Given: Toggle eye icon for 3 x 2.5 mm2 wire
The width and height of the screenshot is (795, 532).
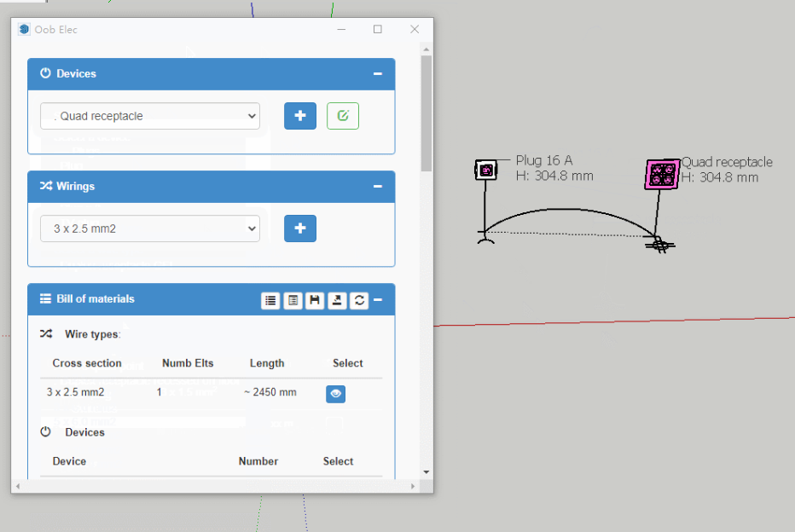Looking at the screenshot, I should coord(335,394).
